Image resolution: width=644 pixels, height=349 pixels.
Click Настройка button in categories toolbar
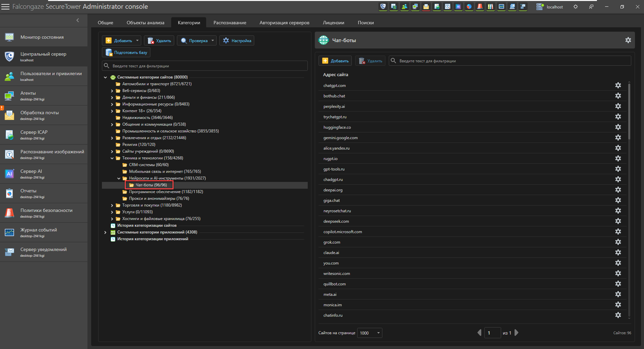[x=237, y=41]
